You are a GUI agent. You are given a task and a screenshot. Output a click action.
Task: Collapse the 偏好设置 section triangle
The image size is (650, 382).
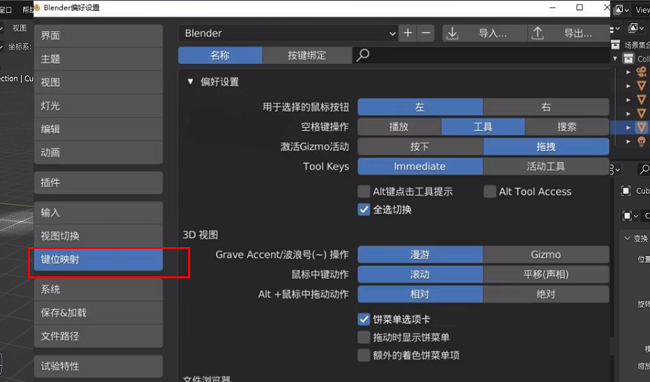(x=190, y=82)
